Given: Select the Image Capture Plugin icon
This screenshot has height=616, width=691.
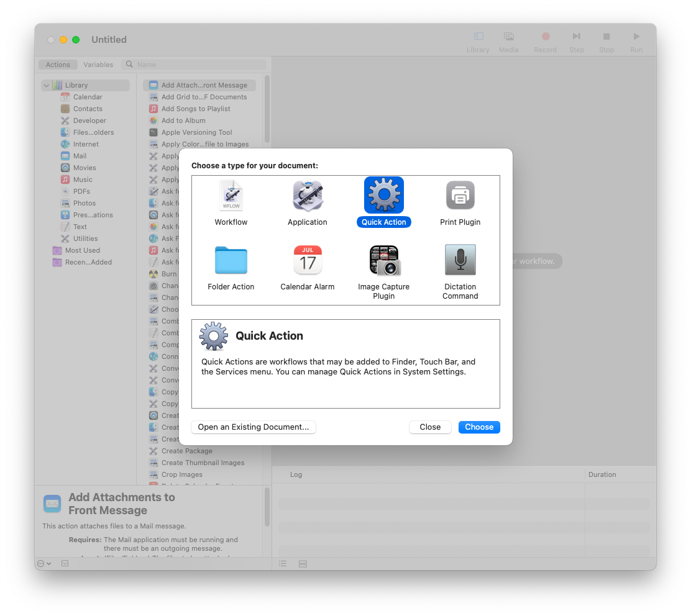Looking at the screenshot, I should (x=384, y=260).
